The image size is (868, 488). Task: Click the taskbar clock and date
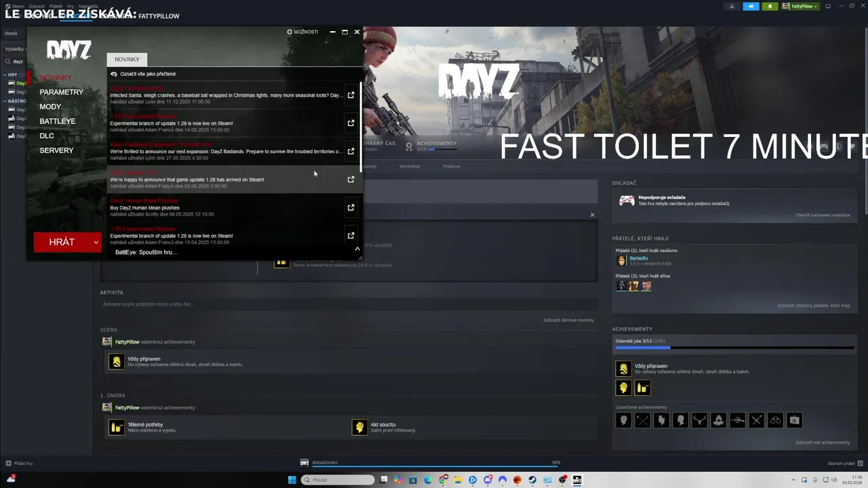click(852, 480)
